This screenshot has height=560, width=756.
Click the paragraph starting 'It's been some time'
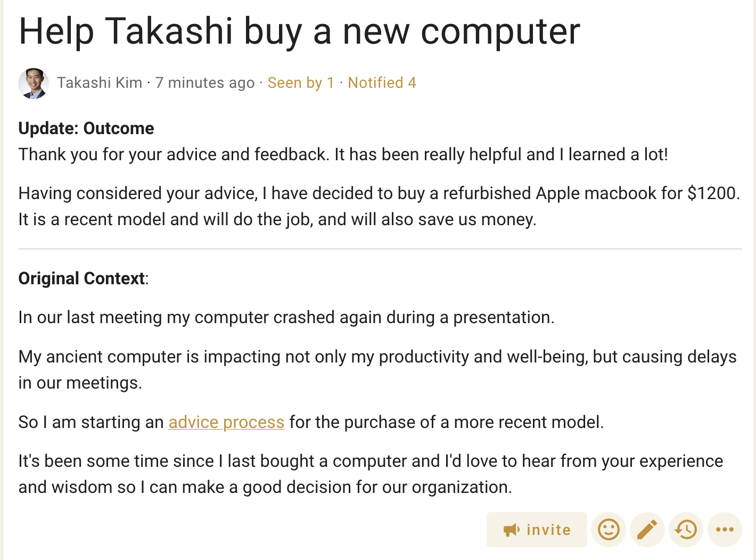click(371, 474)
